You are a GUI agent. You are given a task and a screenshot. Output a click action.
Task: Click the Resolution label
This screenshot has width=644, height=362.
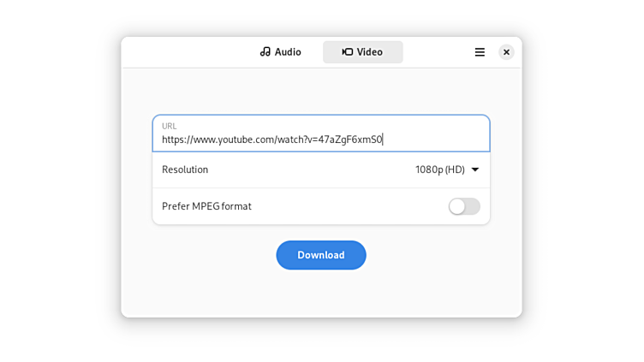[185, 169]
